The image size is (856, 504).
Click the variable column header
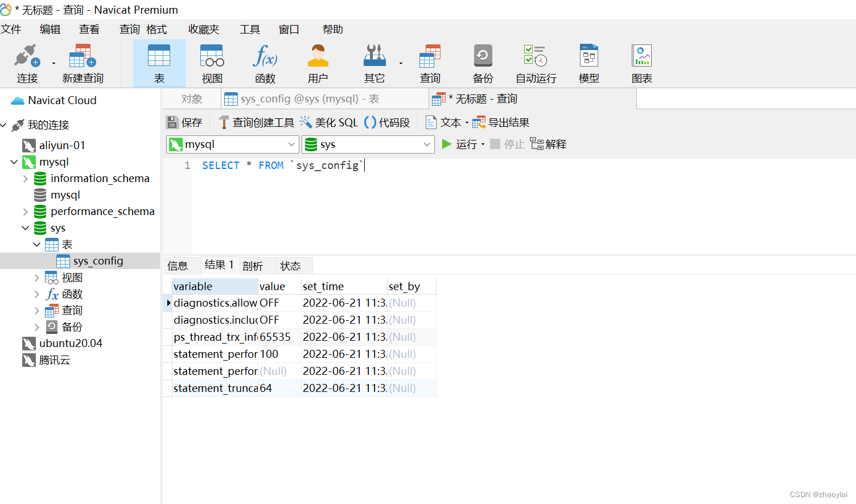coord(215,286)
